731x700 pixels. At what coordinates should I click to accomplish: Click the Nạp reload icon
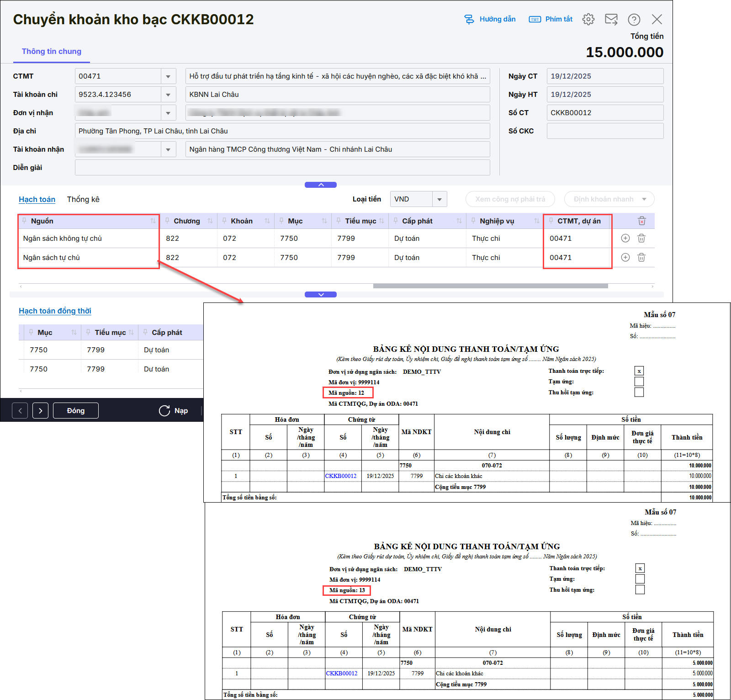164,411
